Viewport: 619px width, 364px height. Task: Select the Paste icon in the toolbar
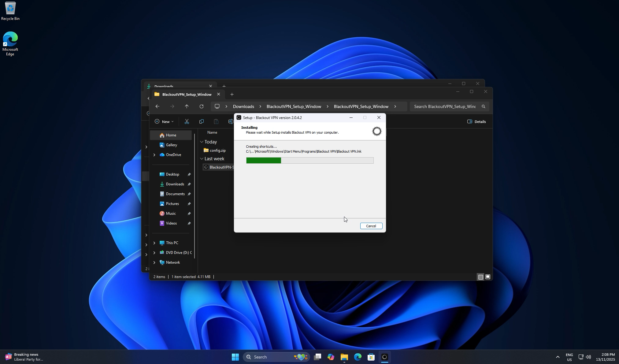pyautogui.click(x=216, y=121)
